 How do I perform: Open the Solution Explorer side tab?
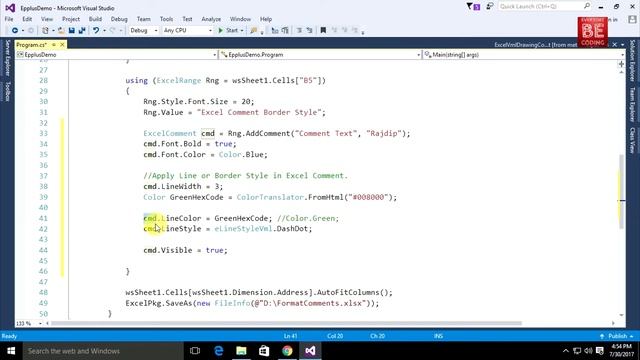click(632, 60)
